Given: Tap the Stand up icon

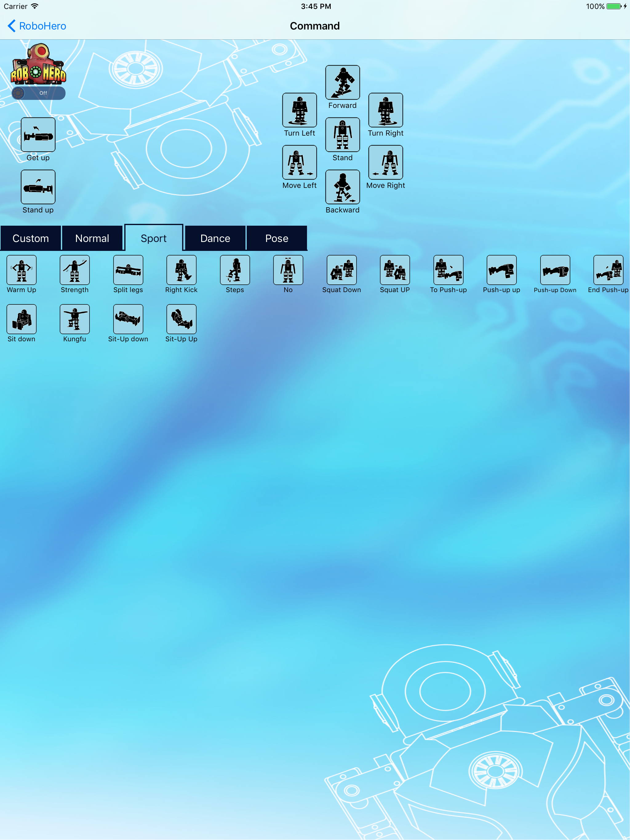Looking at the screenshot, I should (38, 187).
